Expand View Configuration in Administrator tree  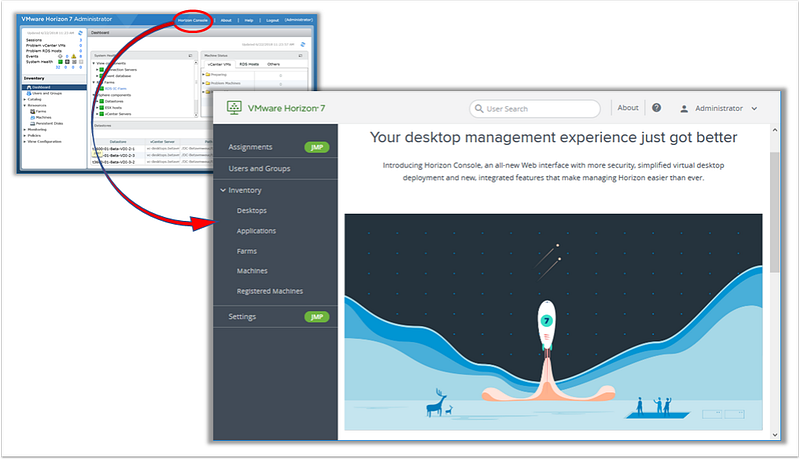(24, 141)
